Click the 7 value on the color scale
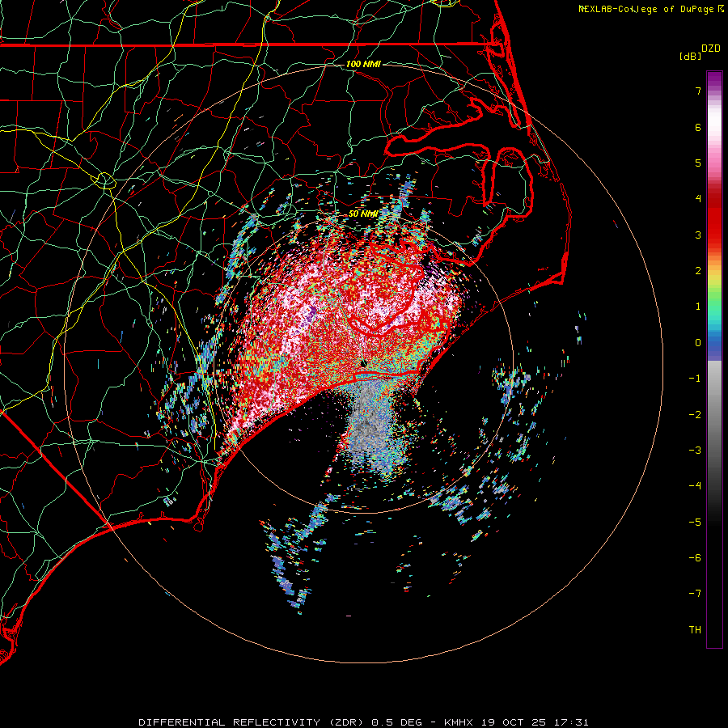This screenshot has height=728, width=728. coord(698,91)
